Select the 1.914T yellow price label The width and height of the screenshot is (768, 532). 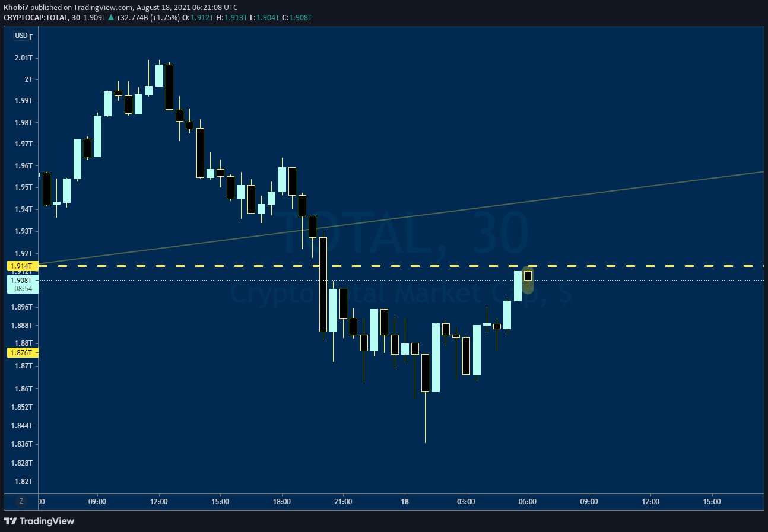(22, 266)
